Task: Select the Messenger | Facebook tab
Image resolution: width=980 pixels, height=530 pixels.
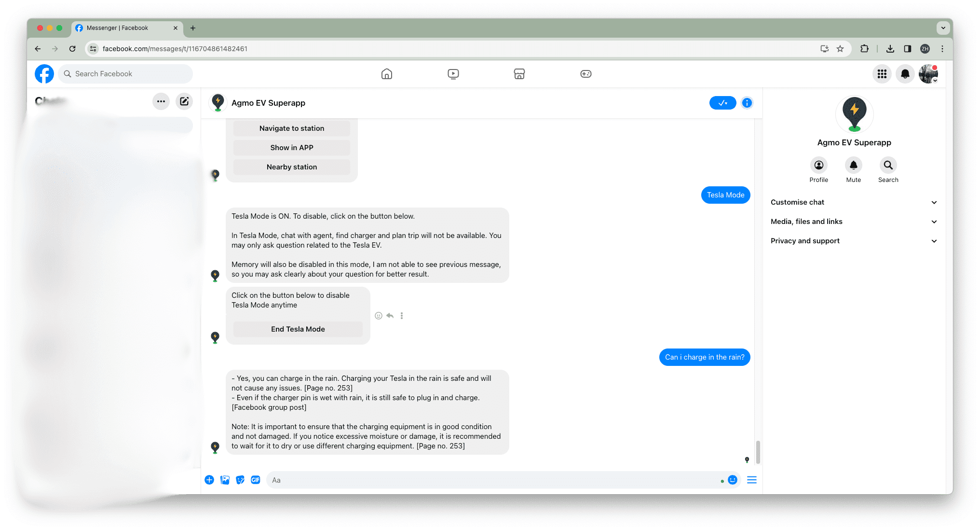Action: (127, 28)
